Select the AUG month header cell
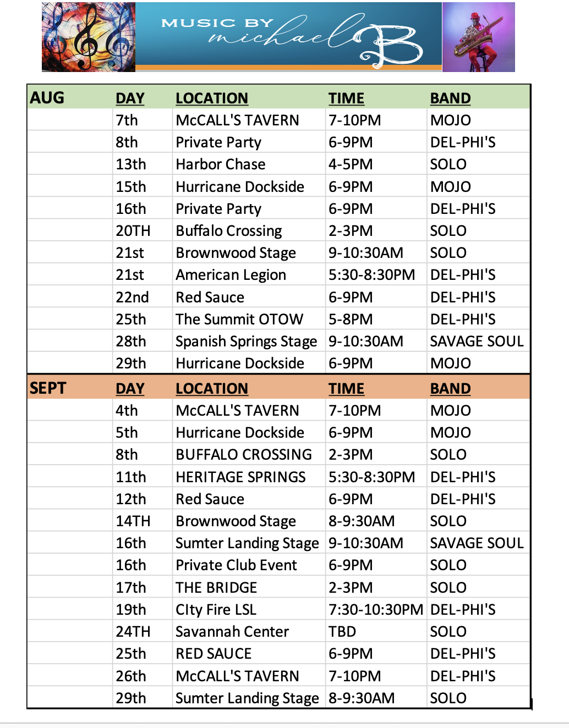569x728 pixels. (x=70, y=98)
